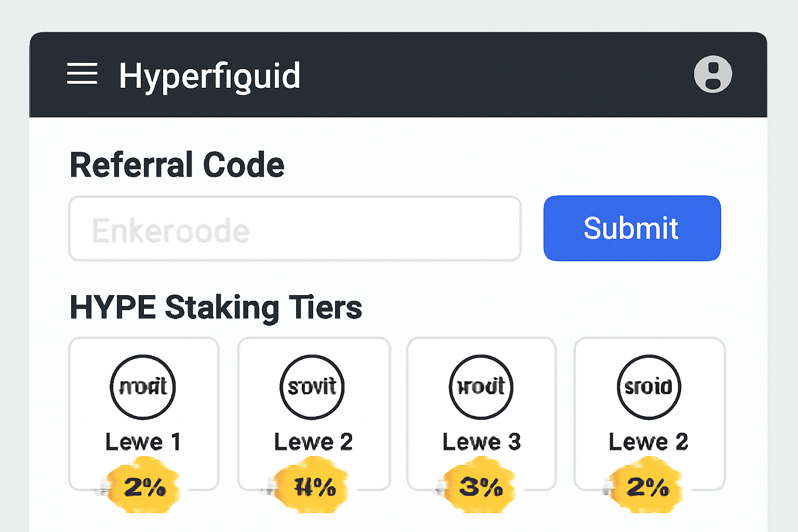Image resolution: width=798 pixels, height=532 pixels.
Task: Select the Lewe 3 staking tier card
Action: (481, 413)
